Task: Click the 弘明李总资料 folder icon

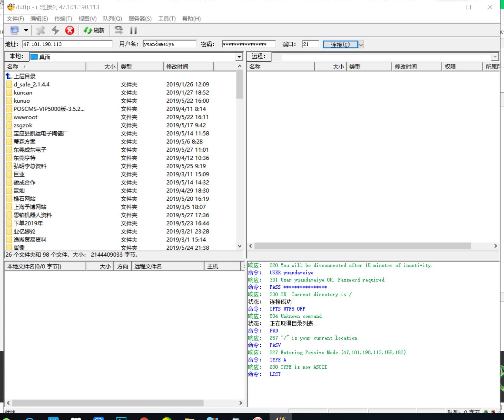Action: click(x=9, y=166)
